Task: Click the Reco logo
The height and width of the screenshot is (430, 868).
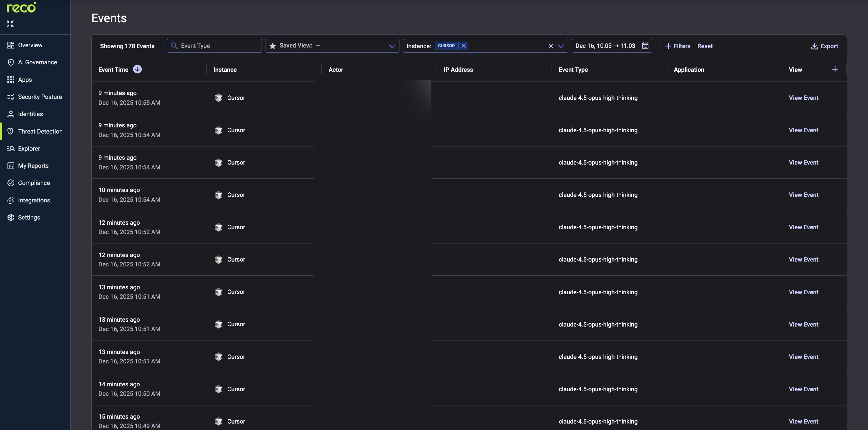Action: point(21,7)
